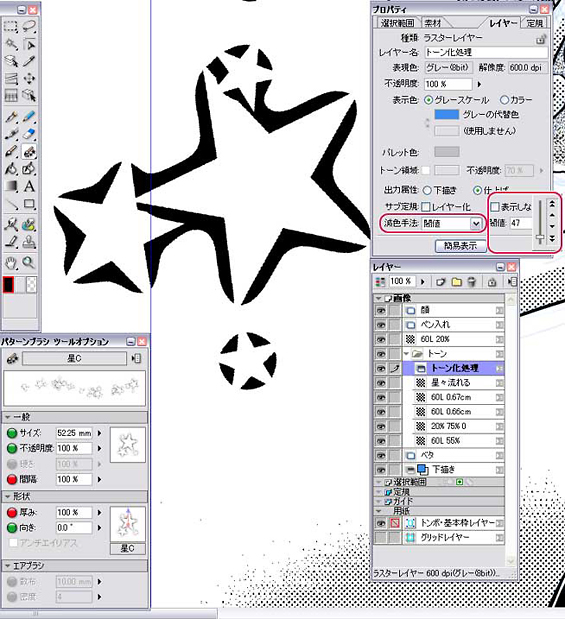
Task: Click the blue グレーの代替色 color swatch
Action: [447, 114]
